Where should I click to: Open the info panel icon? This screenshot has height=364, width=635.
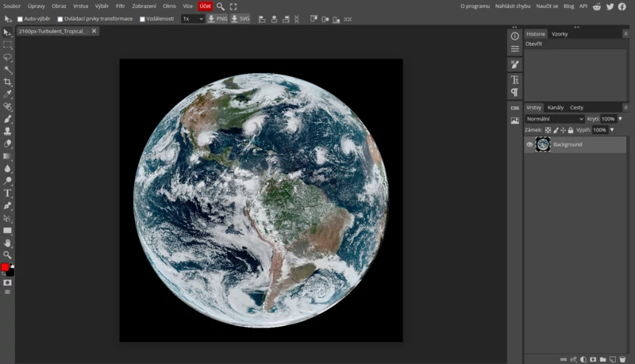click(514, 36)
